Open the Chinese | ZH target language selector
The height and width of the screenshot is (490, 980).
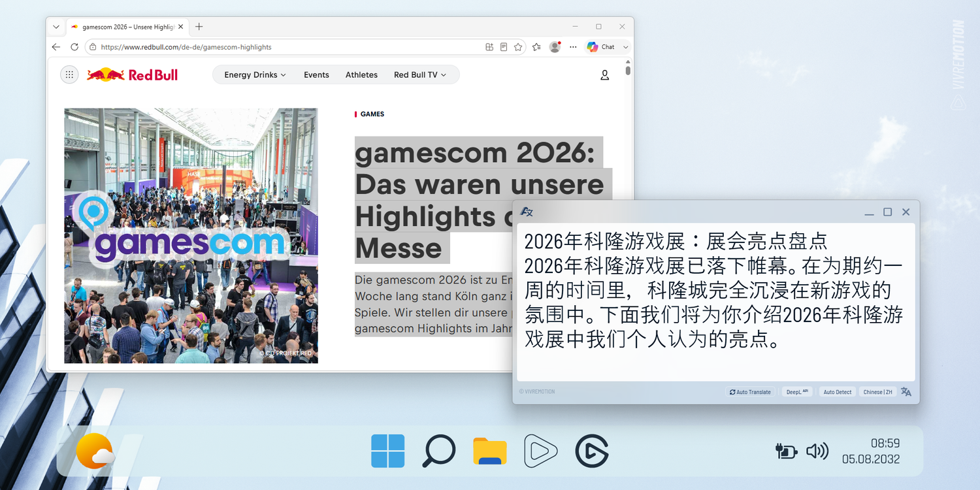tap(877, 392)
